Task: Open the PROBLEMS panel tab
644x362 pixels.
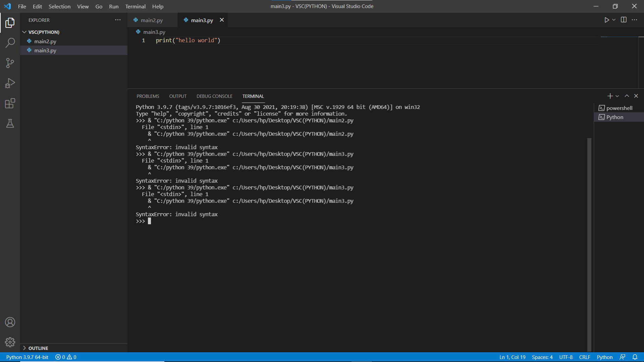Action: pos(148,96)
